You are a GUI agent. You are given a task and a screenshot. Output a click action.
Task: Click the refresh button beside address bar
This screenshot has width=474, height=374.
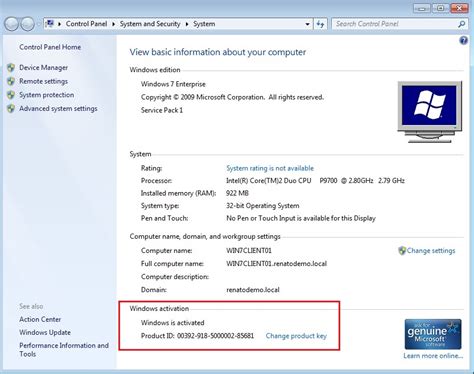point(320,24)
